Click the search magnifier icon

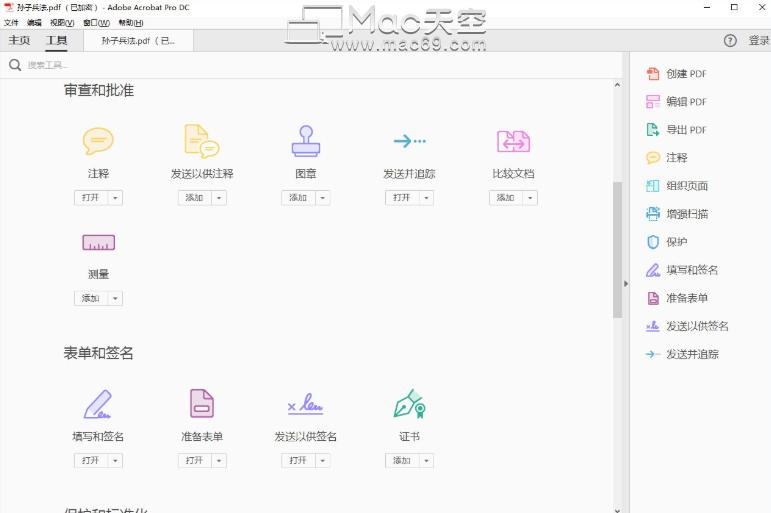(15, 65)
